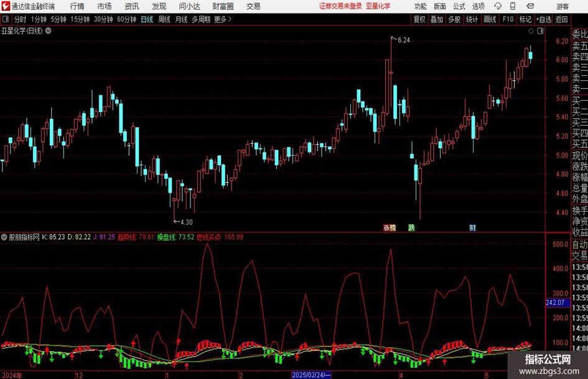
Task: Open the 行情 menu
Action: 77,6
